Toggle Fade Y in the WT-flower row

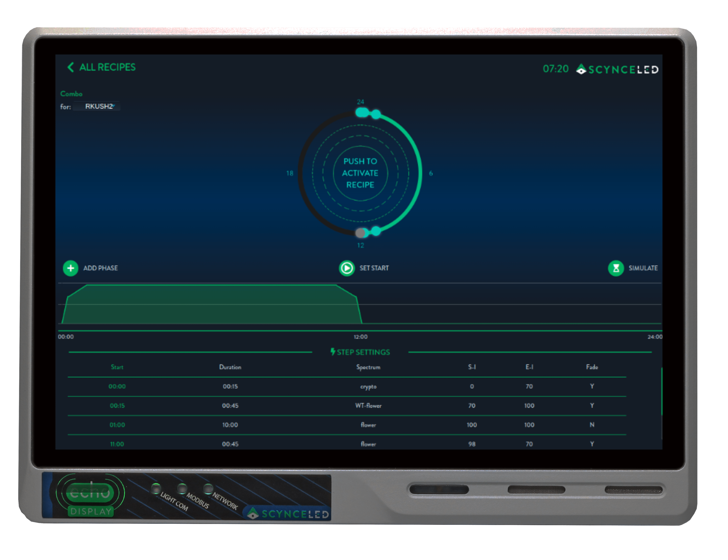coord(592,405)
